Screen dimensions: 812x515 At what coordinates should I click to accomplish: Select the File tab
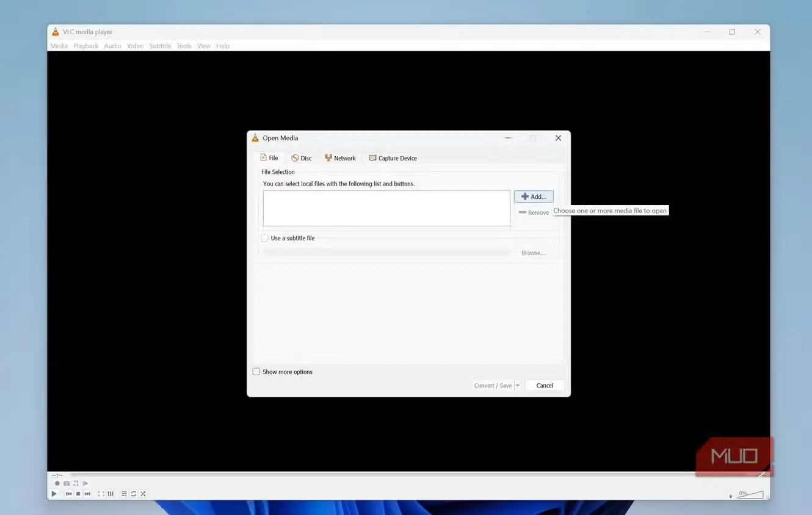click(269, 158)
